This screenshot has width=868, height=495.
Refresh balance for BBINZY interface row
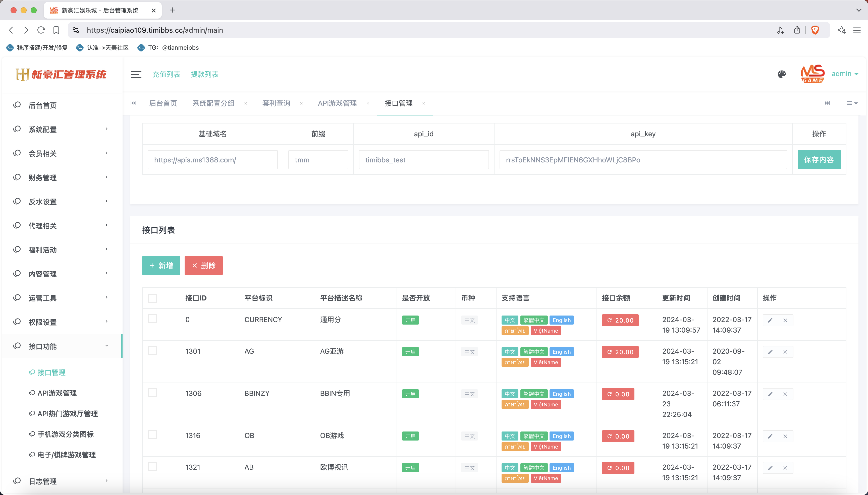(618, 394)
